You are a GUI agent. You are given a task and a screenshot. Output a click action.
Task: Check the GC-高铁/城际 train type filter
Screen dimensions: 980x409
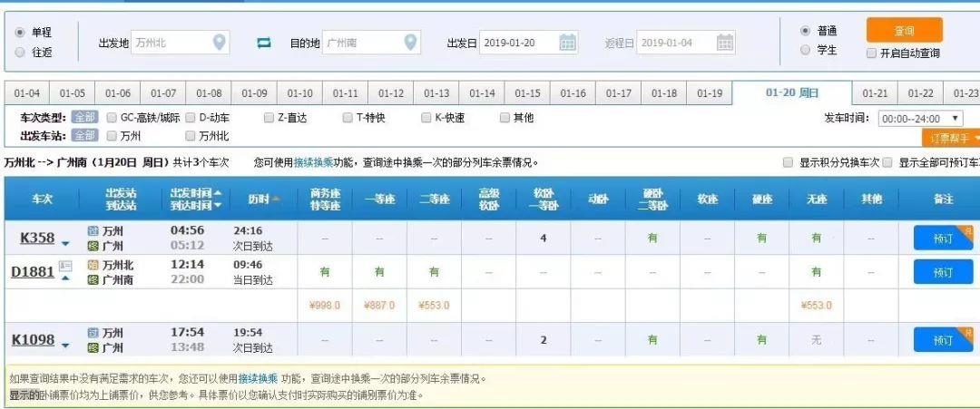click(x=113, y=118)
